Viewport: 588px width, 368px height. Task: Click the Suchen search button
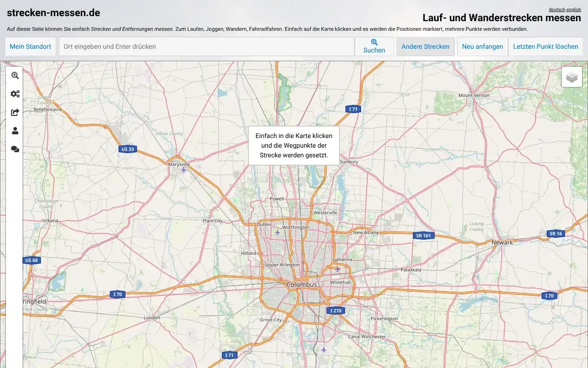click(374, 46)
